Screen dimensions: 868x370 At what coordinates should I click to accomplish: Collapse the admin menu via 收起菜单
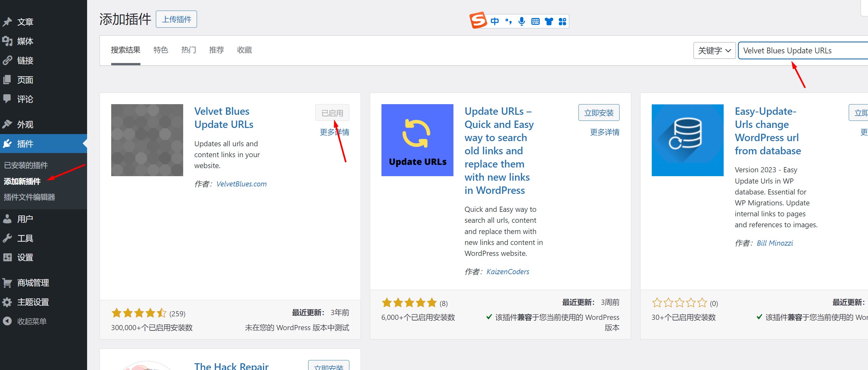tap(32, 321)
